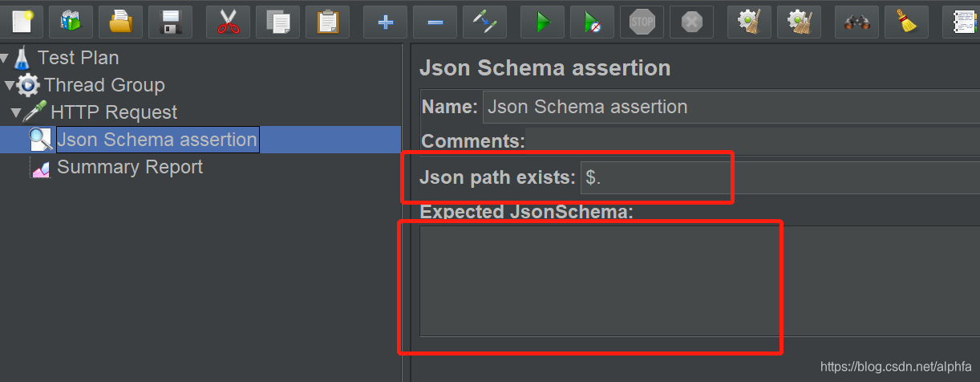
Task: Start the test with green arrow
Action: [x=542, y=22]
